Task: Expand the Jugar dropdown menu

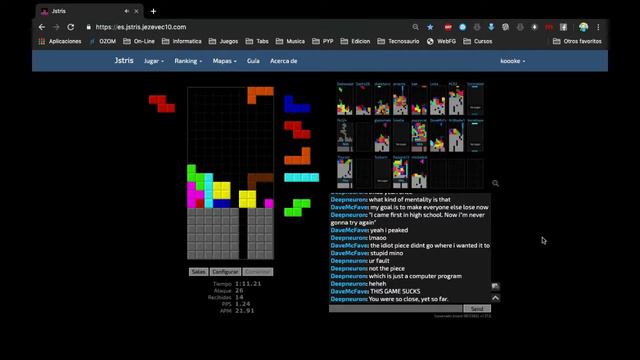Action: point(154,61)
